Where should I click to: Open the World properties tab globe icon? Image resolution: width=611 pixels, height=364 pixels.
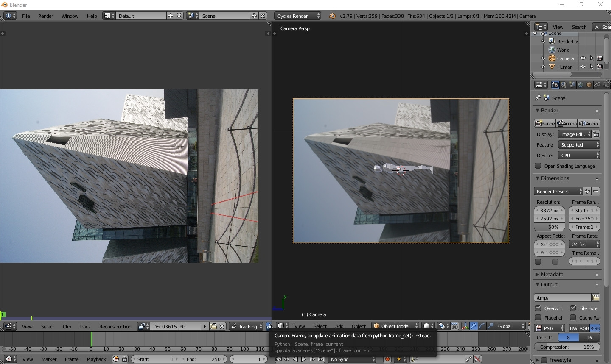[x=580, y=85]
